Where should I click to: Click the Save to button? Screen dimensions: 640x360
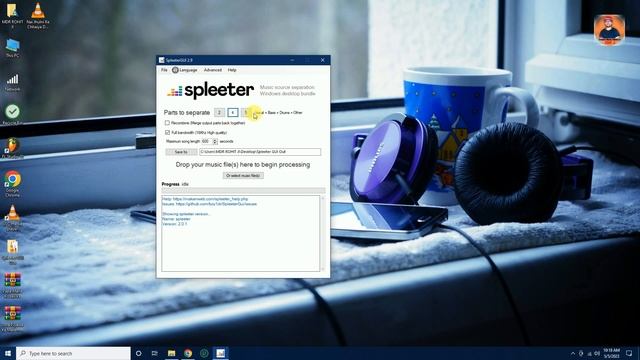point(181,152)
